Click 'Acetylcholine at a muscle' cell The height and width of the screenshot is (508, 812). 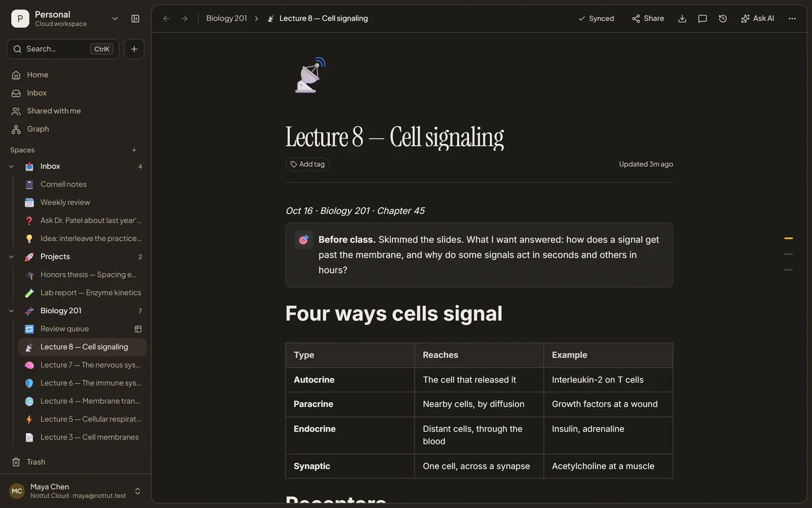[x=608, y=466]
